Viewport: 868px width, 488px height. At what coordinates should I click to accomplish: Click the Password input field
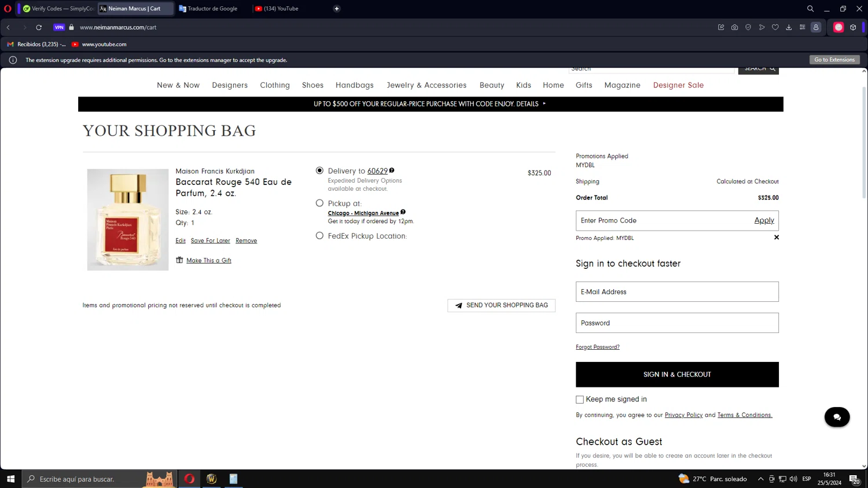(x=677, y=323)
